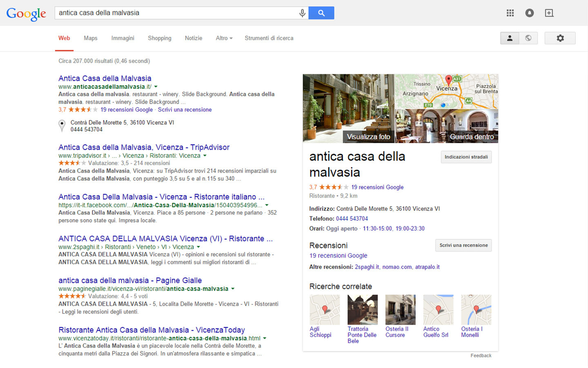Expand arrow next to vicenzatoday.it URL
Screen dimensions: 588x368
point(265,338)
